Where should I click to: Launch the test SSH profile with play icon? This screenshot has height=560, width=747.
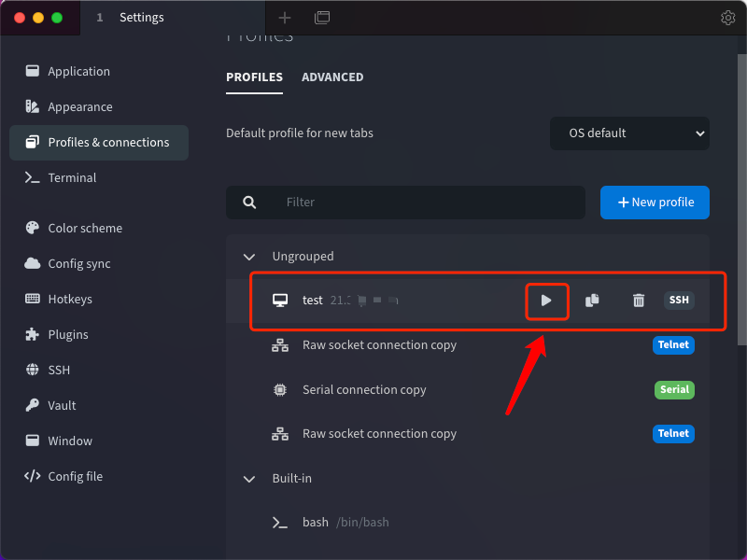click(547, 301)
